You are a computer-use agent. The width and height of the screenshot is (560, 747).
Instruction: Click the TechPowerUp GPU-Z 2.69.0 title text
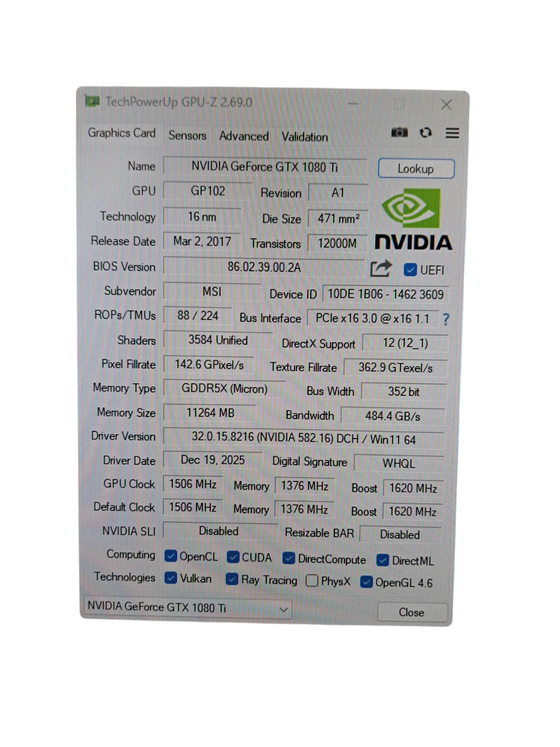[179, 102]
